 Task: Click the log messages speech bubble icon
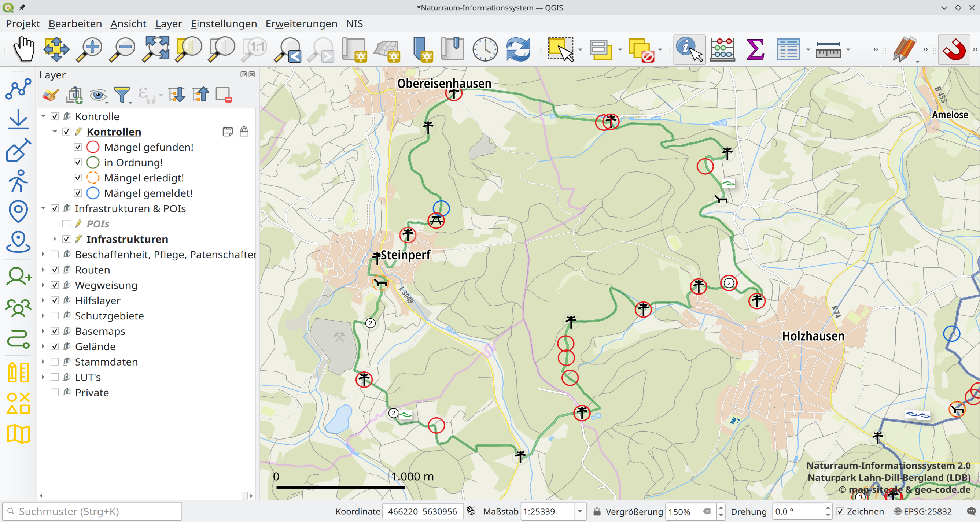[x=970, y=511]
